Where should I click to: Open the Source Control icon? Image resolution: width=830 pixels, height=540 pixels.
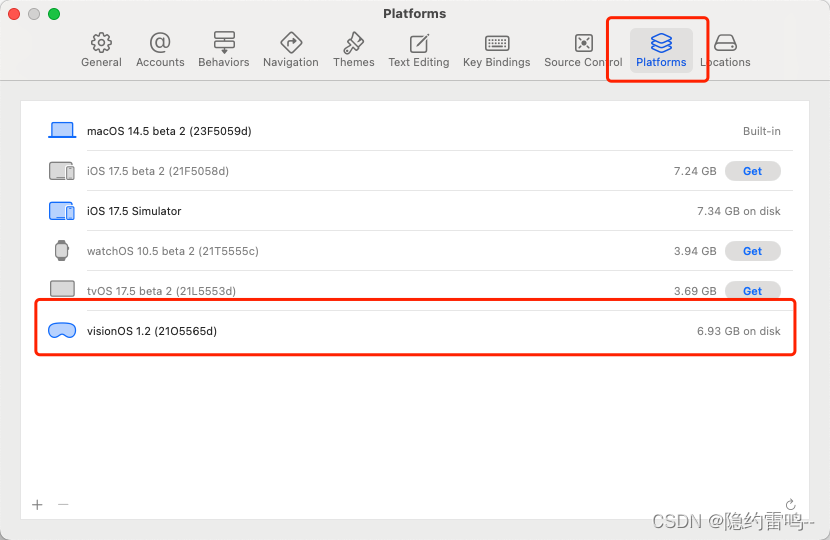point(583,43)
